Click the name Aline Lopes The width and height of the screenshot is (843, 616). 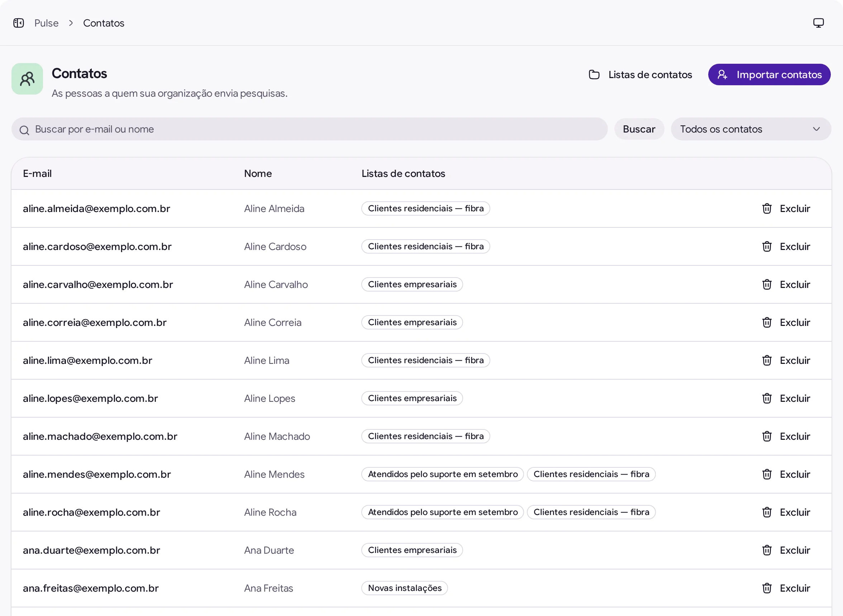(x=270, y=398)
